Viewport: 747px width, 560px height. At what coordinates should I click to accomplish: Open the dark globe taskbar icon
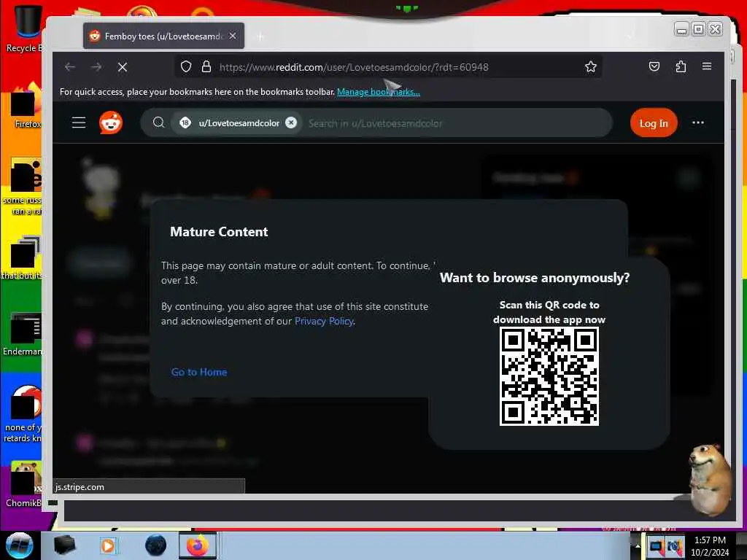pyautogui.click(x=155, y=545)
